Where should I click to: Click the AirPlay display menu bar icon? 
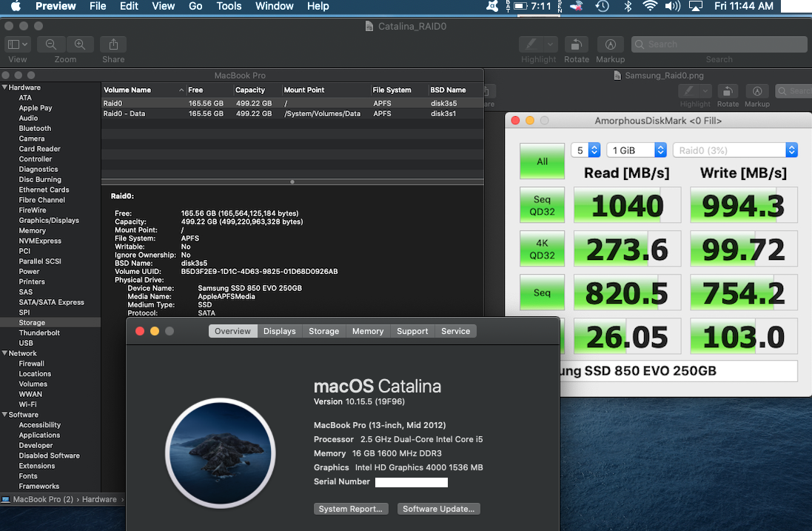tap(696, 6)
